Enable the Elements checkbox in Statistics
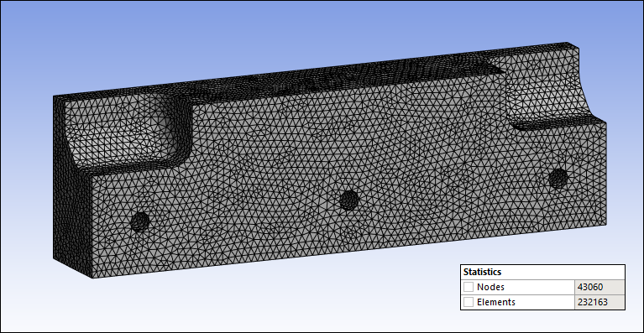 point(469,302)
